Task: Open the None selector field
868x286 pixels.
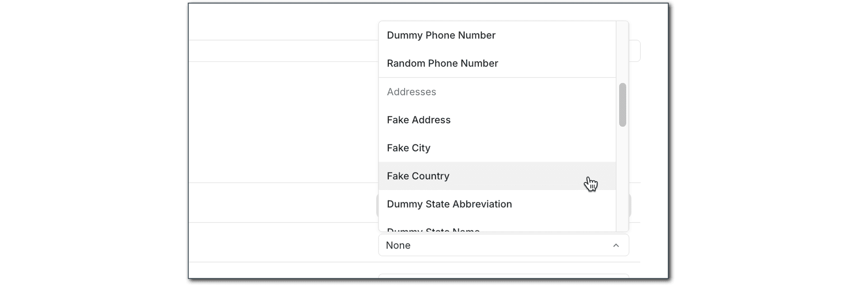Action: 503,245
